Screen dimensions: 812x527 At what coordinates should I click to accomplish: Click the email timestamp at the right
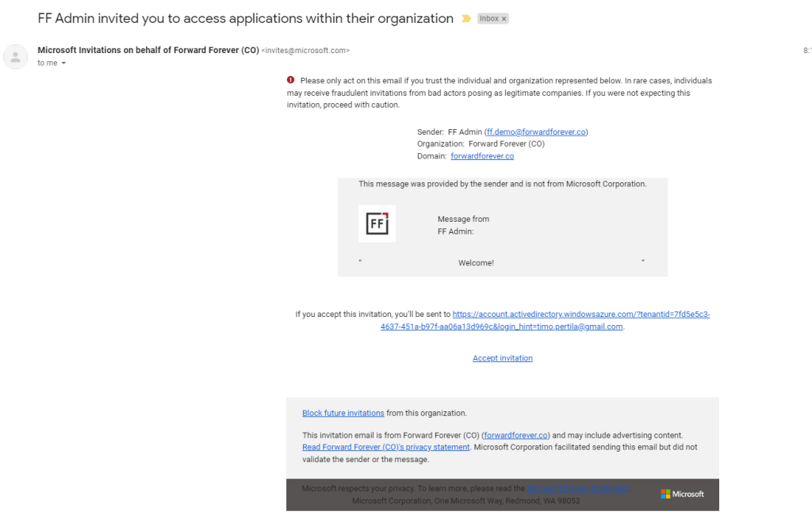point(806,50)
